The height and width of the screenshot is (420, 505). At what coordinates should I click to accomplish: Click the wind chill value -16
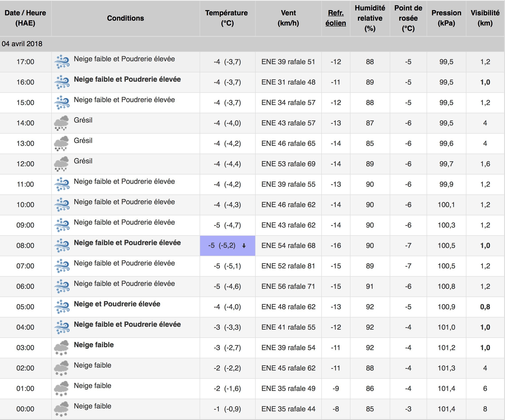coord(336,246)
